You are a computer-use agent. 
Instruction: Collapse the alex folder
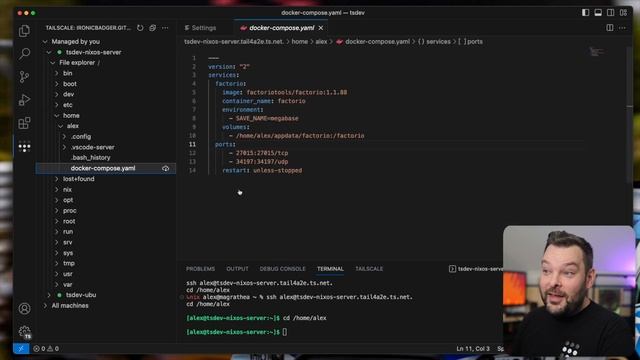click(x=60, y=127)
